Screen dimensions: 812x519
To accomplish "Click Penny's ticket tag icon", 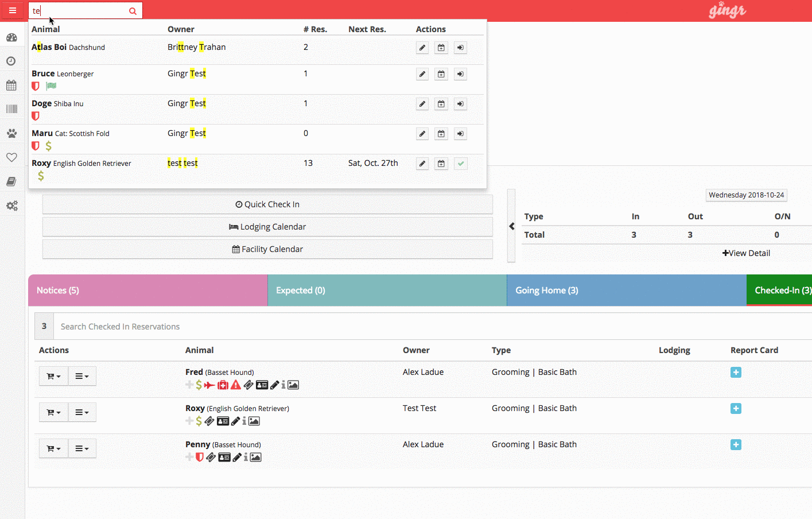I will [211, 458].
